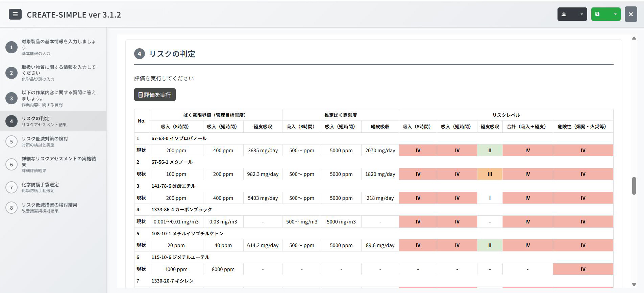
Task: Expand the save button dropdown arrow
Action: [615, 14]
